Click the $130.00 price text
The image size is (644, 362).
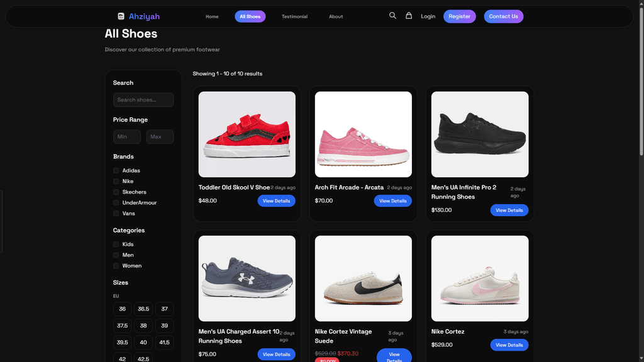coord(441,210)
